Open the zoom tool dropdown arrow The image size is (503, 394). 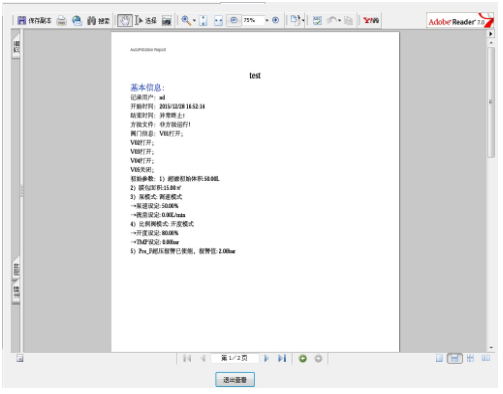pos(194,21)
